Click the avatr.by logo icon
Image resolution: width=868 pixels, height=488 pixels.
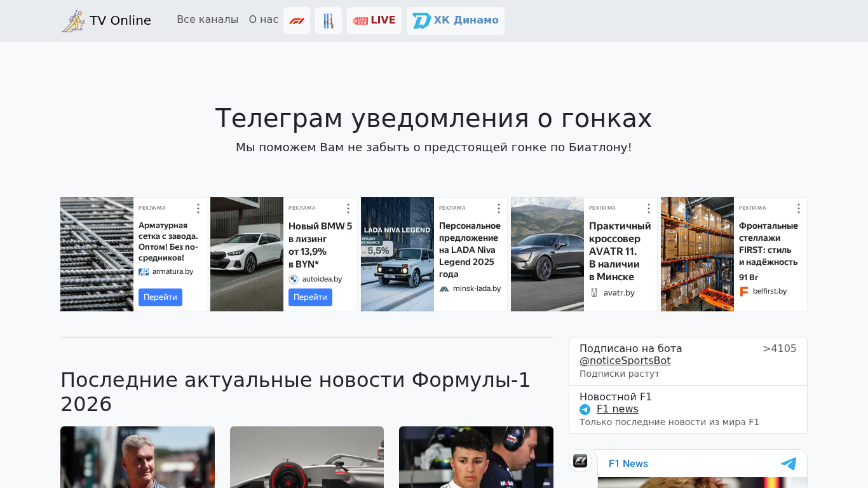(x=594, y=293)
